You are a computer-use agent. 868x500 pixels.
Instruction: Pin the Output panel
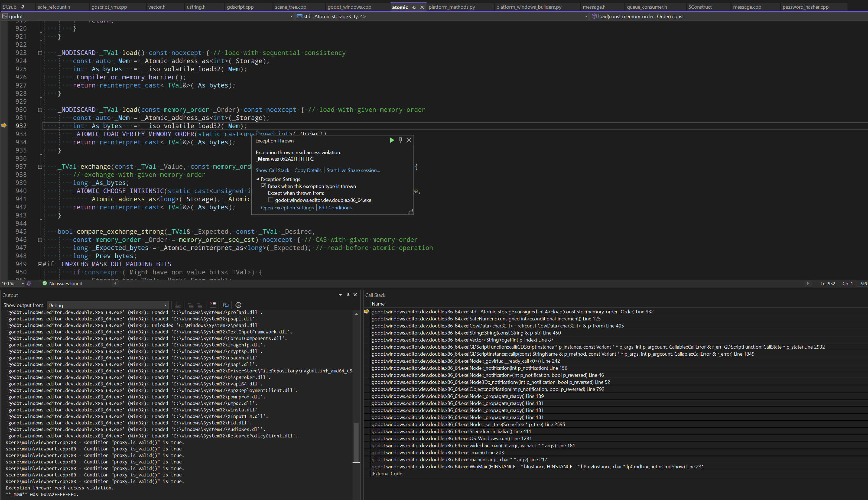point(348,295)
